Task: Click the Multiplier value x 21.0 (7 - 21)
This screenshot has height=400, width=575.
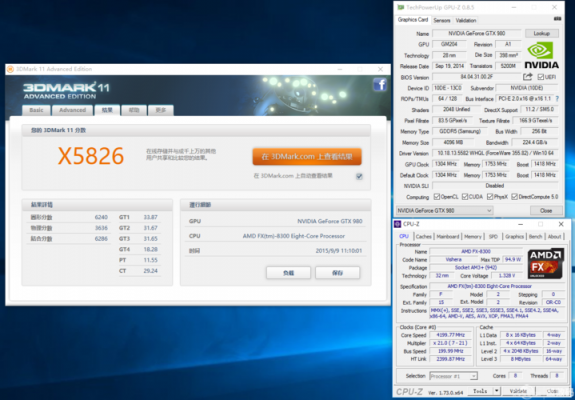Action: pos(450,343)
